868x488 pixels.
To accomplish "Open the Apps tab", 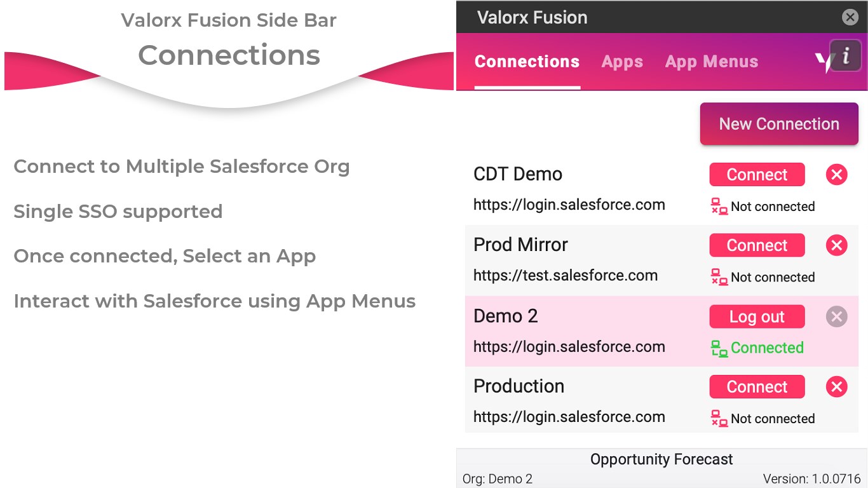I will click(622, 62).
